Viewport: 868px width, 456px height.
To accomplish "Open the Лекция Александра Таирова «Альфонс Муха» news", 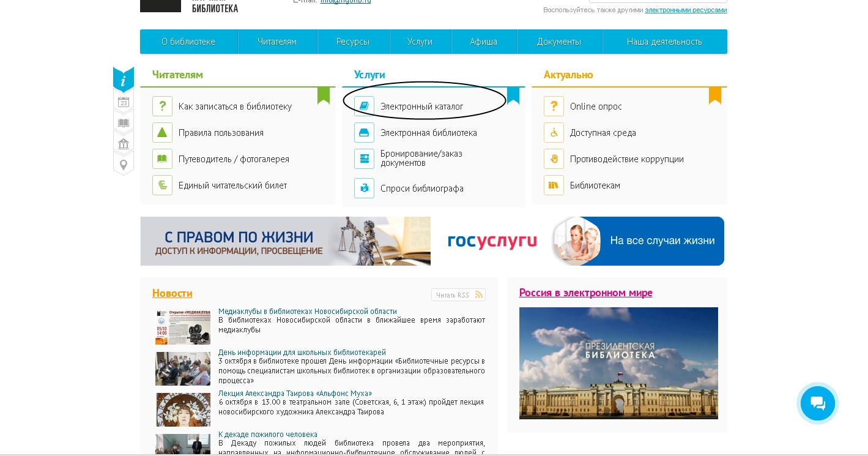I will (x=295, y=394).
